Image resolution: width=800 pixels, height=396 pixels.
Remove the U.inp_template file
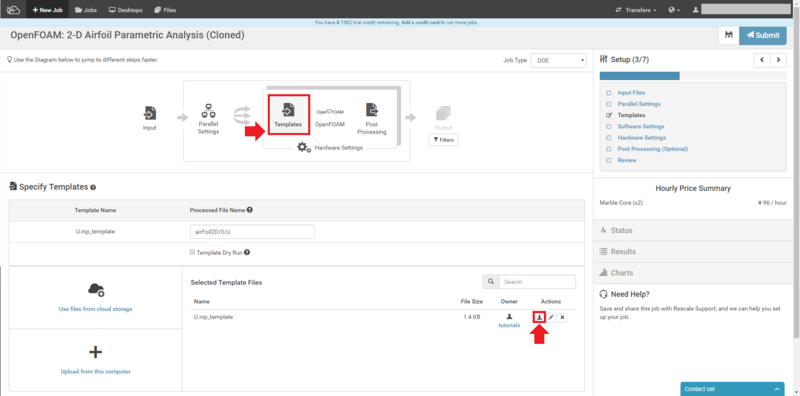point(562,317)
